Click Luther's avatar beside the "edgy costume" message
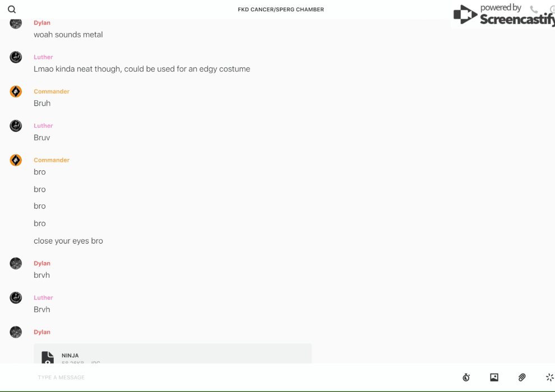Screen dimensions: 555x392 (16, 57)
